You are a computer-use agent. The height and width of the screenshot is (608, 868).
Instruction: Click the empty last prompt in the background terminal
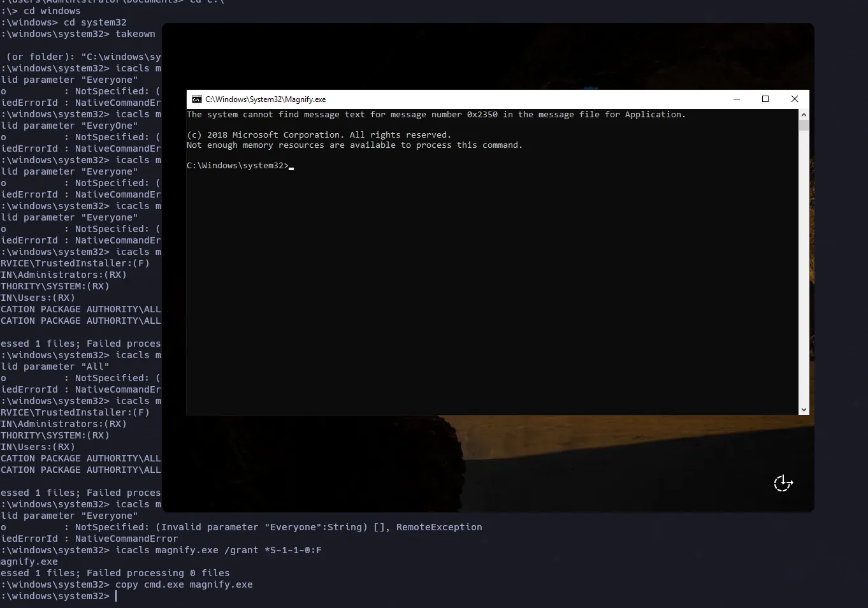[x=58, y=596]
